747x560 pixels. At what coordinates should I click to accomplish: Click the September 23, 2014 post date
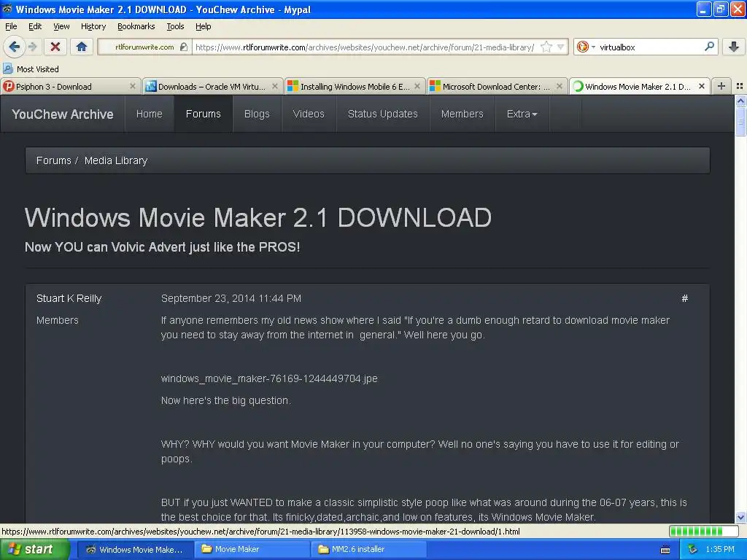click(231, 298)
